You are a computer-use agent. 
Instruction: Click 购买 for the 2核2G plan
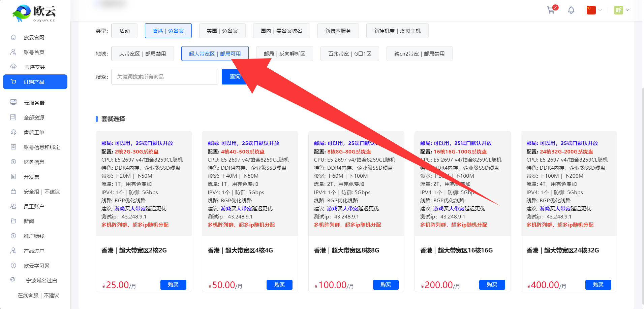(x=173, y=285)
